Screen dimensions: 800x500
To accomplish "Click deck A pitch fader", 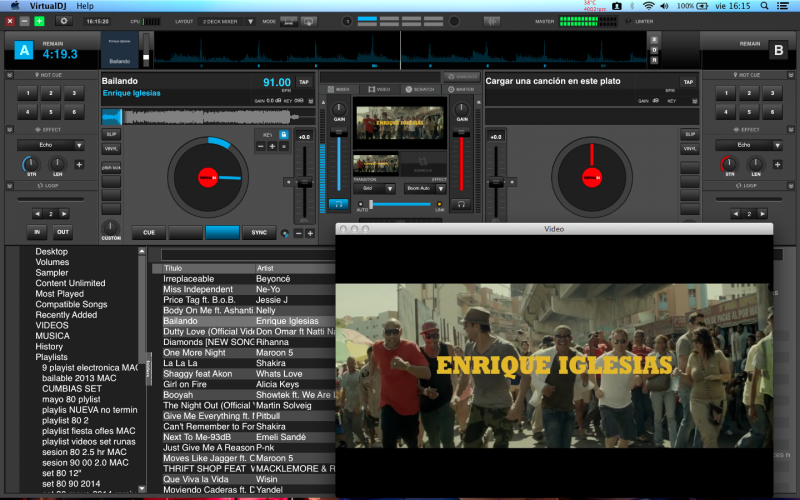I will point(305,183).
